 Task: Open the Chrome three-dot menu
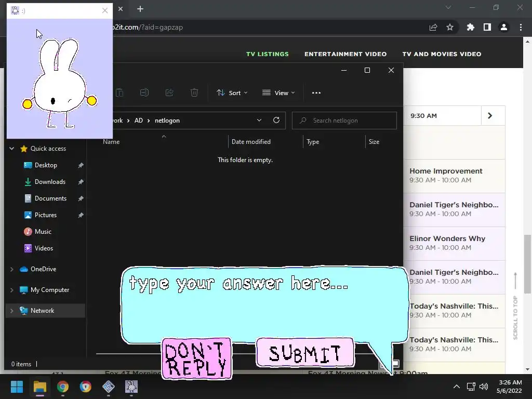pos(521,27)
